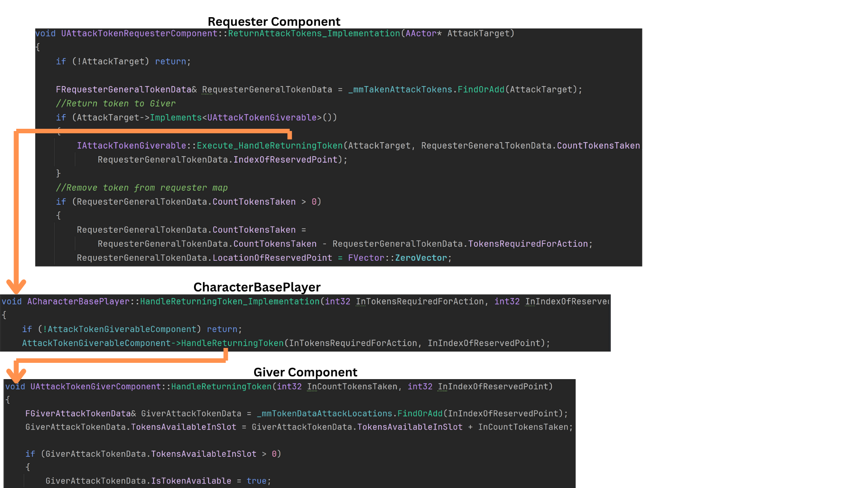The height and width of the screenshot is (488, 868).
Task: Click FVector::ZeroVector text
Action: click(x=397, y=258)
